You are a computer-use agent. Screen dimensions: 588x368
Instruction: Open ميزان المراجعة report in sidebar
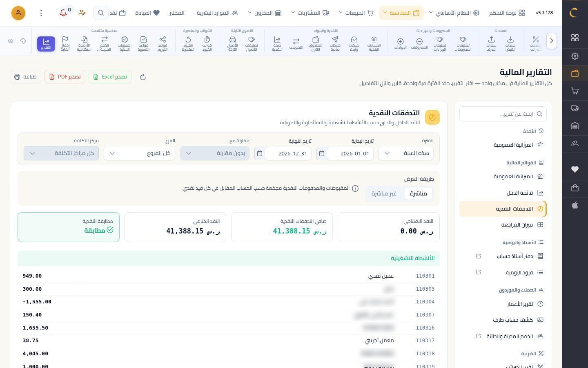(503, 225)
